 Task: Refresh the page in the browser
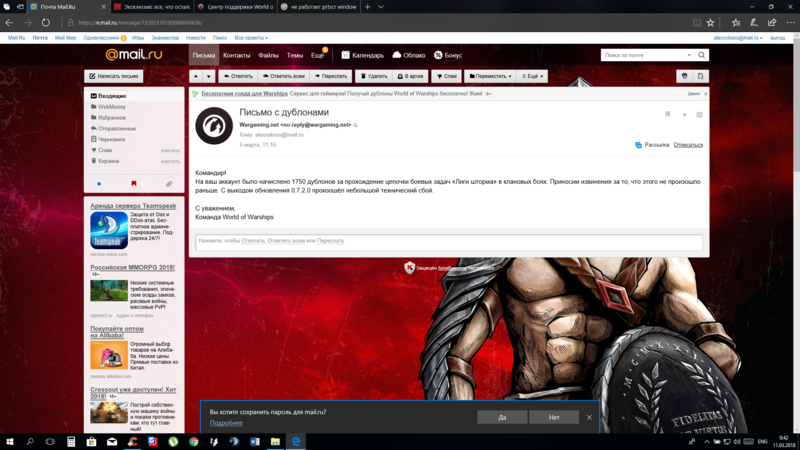(46, 22)
